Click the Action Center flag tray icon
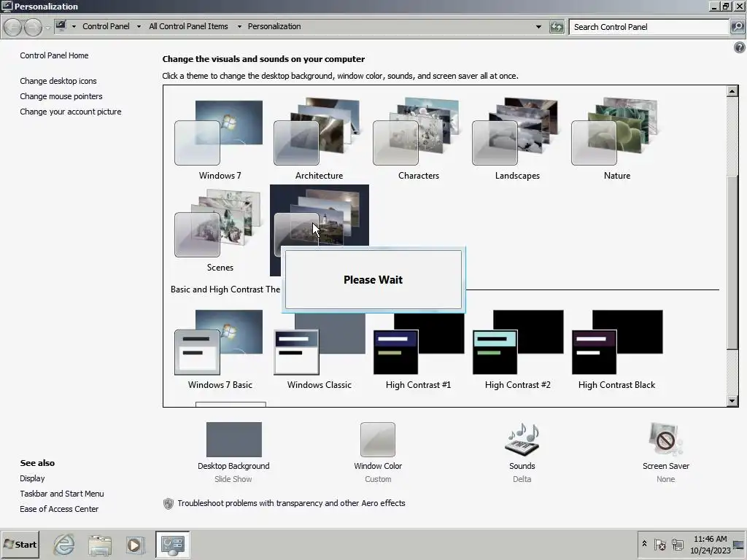 pyautogui.click(x=659, y=544)
